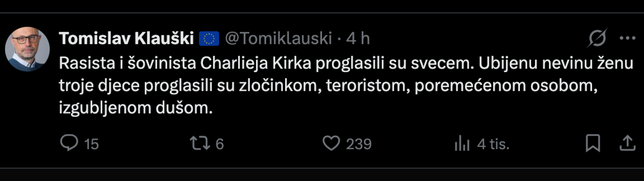Viewport: 644px width, 181px height.
Task: Visit the @Tomiklauski handle link
Action: pyautogui.click(x=278, y=38)
